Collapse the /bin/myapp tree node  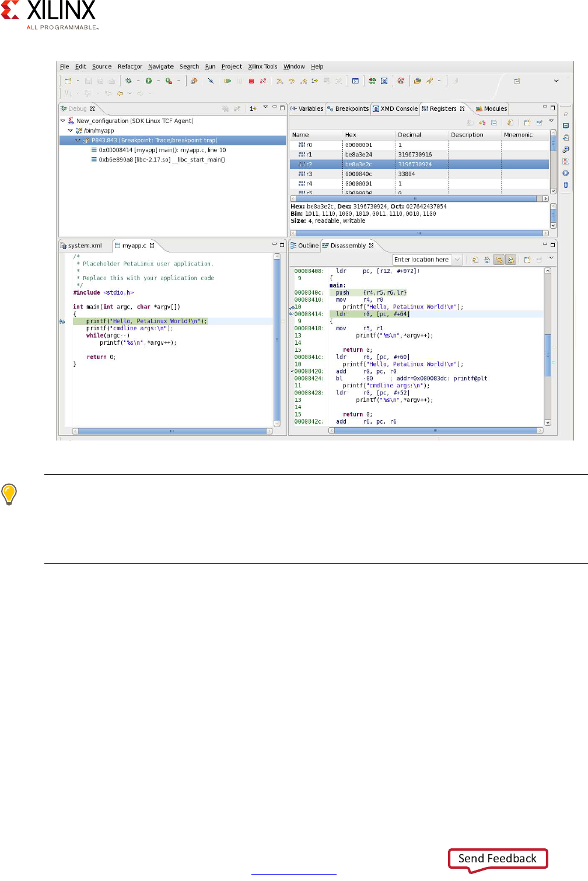(71, 131)
